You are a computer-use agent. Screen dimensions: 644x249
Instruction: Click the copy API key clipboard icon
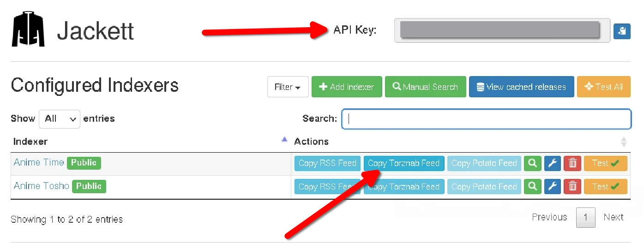click(621, 31)
